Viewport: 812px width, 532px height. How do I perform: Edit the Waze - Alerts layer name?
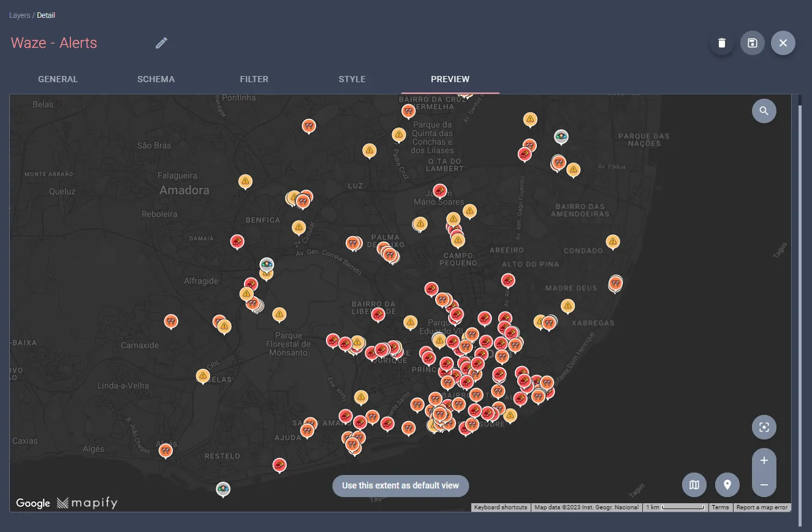click(x=161, y=43)
